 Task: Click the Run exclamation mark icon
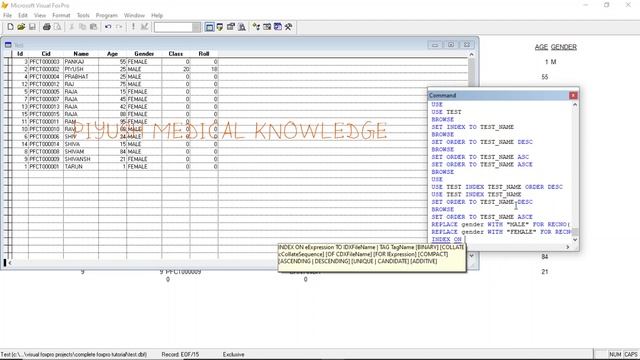[x=133, y=27]
